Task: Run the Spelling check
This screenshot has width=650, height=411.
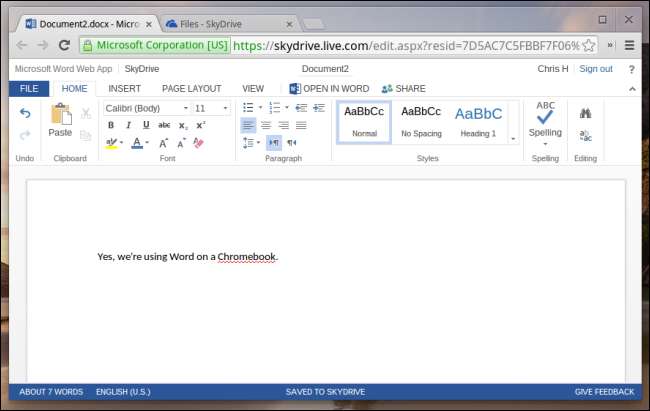Action: point(545,122)
